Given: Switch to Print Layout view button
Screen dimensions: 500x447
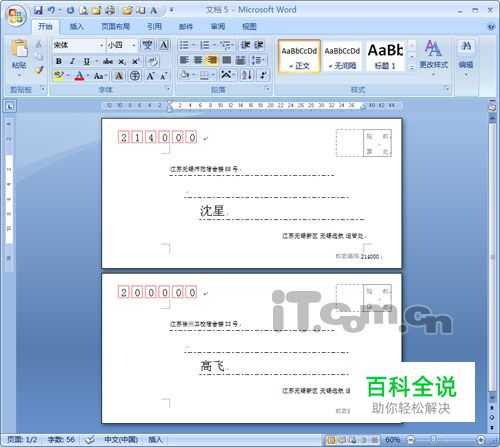Looking at the screenshot, I should (x=331, y=440).
